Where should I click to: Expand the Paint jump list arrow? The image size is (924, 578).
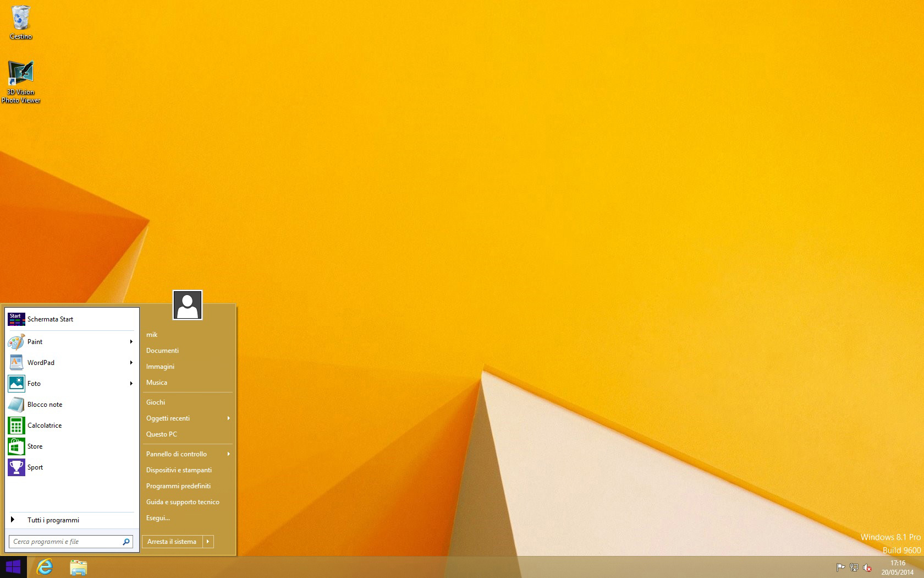coord(131,342)
